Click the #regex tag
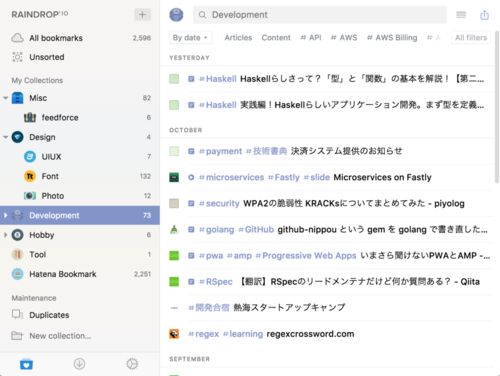 coord(203,334)
